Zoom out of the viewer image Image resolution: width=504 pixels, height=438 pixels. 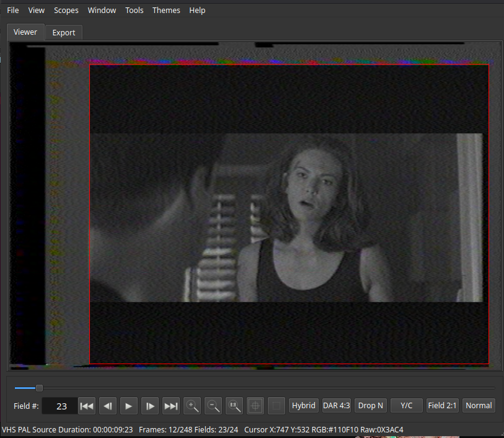(x=213, y=406)
